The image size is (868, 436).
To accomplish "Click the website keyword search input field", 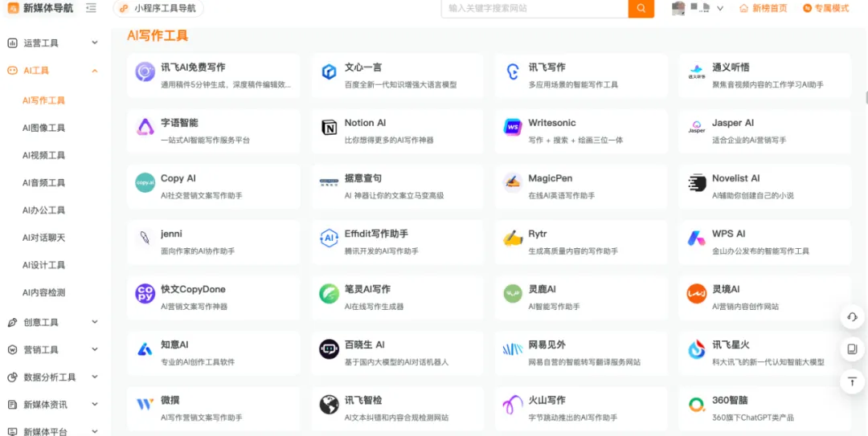I will (534, 8).
